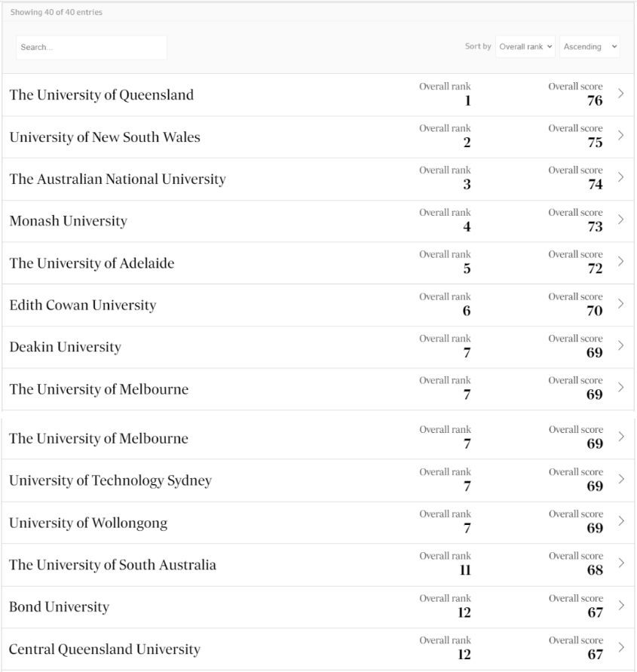This screenshot has height=672, width=637.
Task: Select score 75 of New South Wales
Action: click(x=595, y=143)
